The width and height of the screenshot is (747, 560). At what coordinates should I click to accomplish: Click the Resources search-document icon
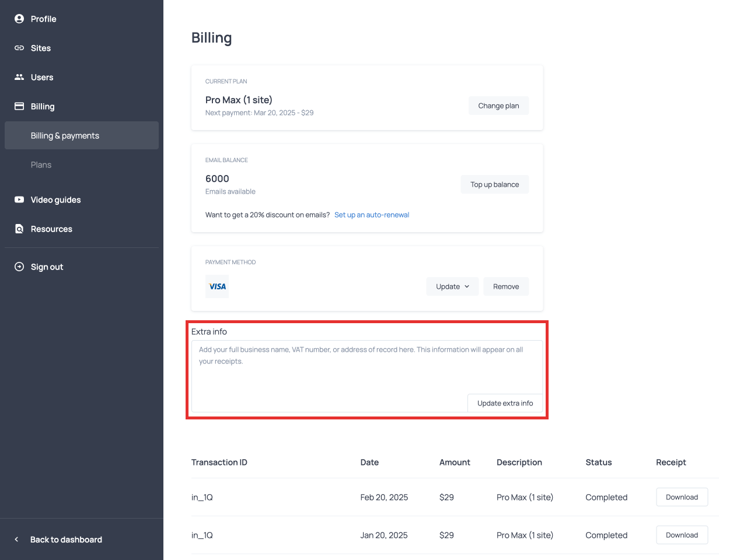point(19,229)
